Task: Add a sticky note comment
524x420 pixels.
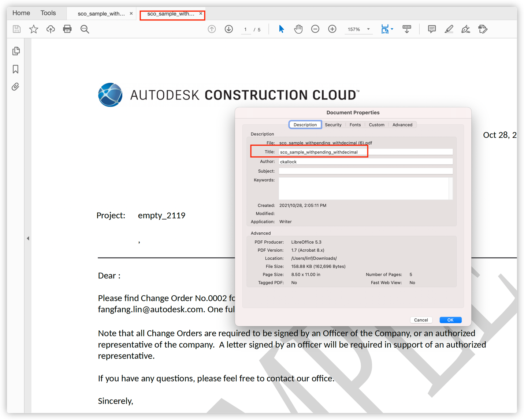Action: pos(432,29)
